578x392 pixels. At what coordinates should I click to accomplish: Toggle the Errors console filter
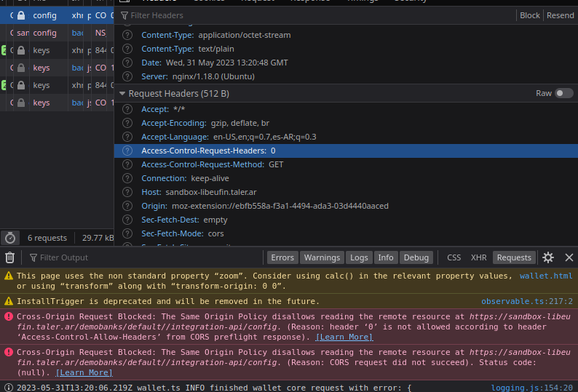tap(282, 257)
